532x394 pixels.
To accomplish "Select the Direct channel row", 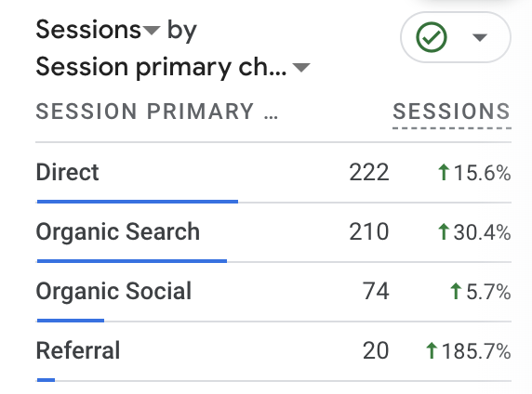I will tap(273, 173).
